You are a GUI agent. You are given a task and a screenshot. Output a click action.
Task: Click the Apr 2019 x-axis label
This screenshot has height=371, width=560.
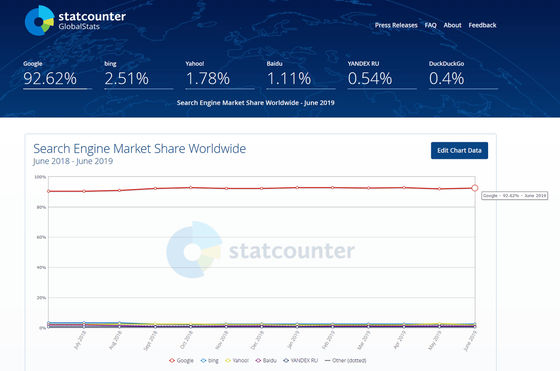(x=400, y=340)
